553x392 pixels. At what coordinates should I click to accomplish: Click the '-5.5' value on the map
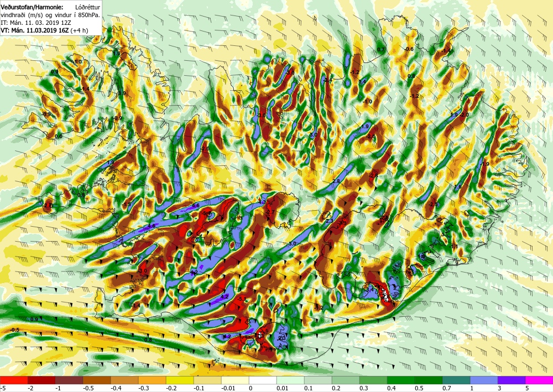(207, 213)
